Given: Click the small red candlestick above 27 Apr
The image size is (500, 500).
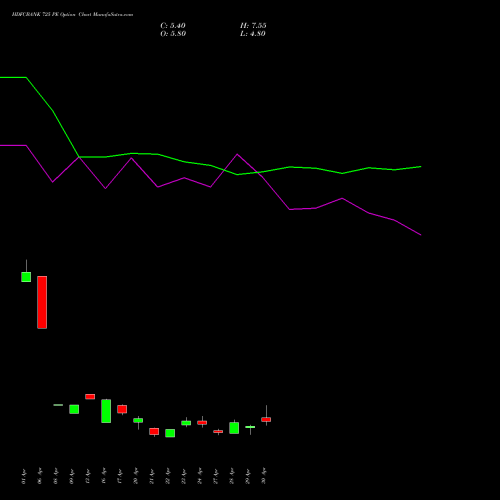Looking at the screenshot, I should click(x=218, y=431).
